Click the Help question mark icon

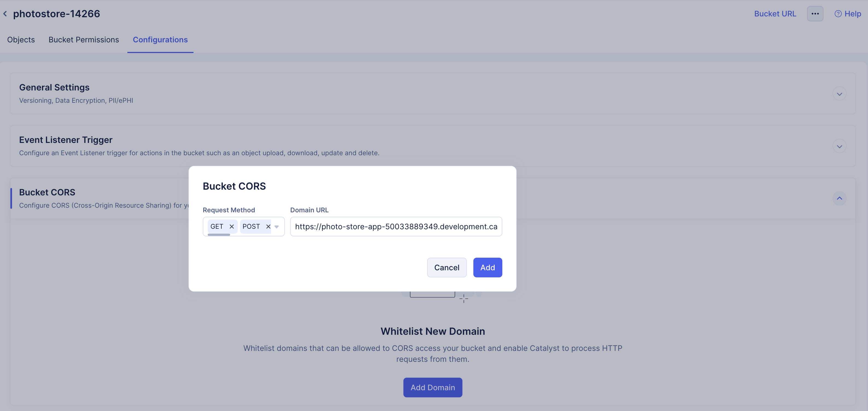(838, 14)
